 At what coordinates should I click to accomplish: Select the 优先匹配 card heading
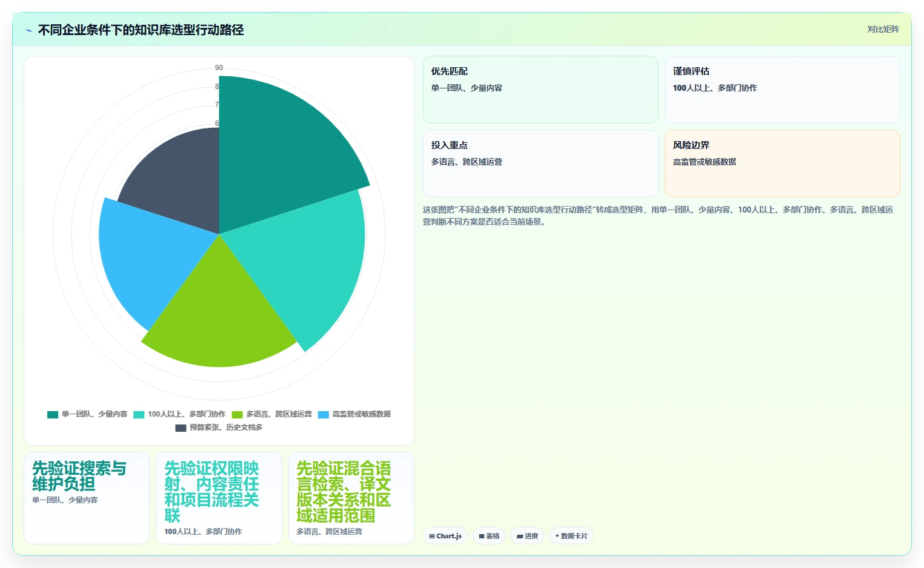pos(449,71)
